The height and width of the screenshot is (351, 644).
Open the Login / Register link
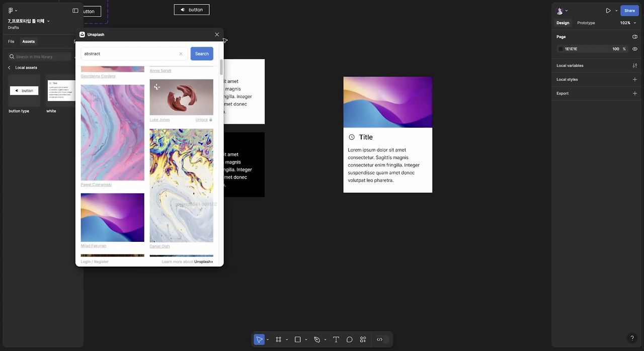(95, 261)
